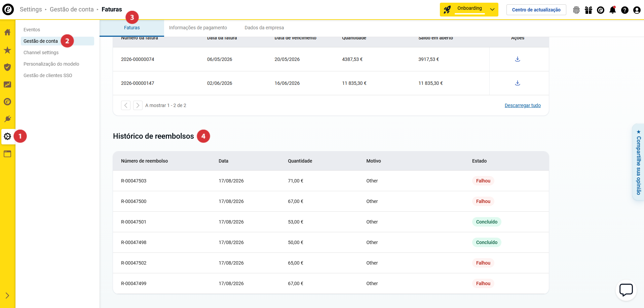Click Centro de actualização button
The image size is (644, 308).
pyautogui.click(x=536, y=10)
